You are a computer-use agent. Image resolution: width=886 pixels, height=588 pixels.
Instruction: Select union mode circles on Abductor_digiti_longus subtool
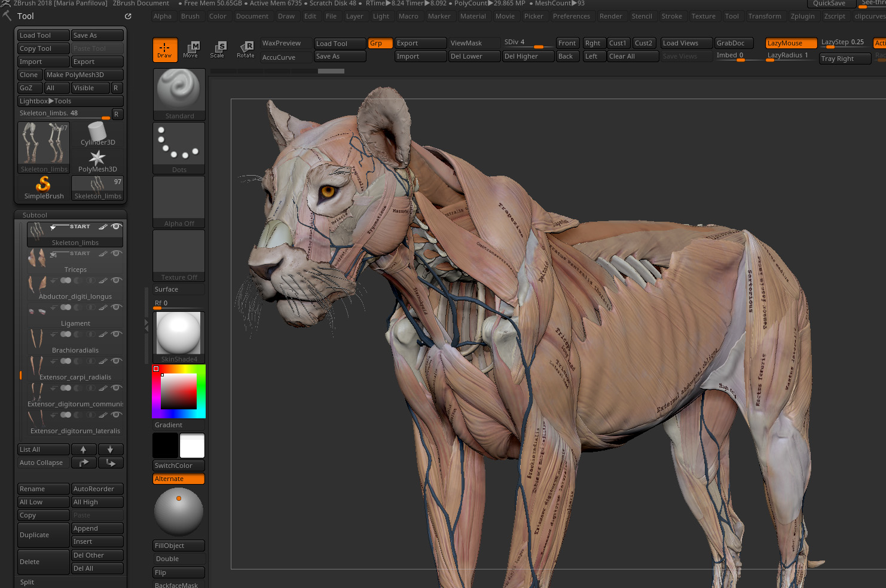[x=66, y=280]
